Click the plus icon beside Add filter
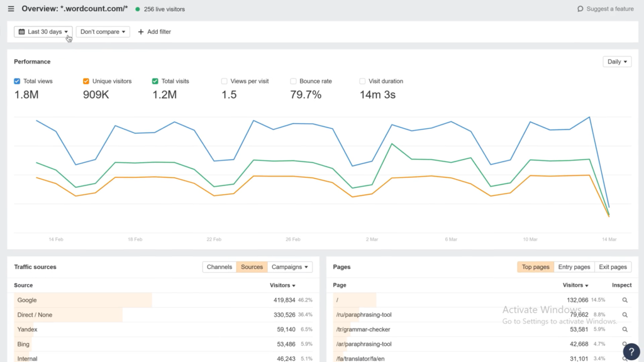Viewport: 644px width, 362px height. 141,31
